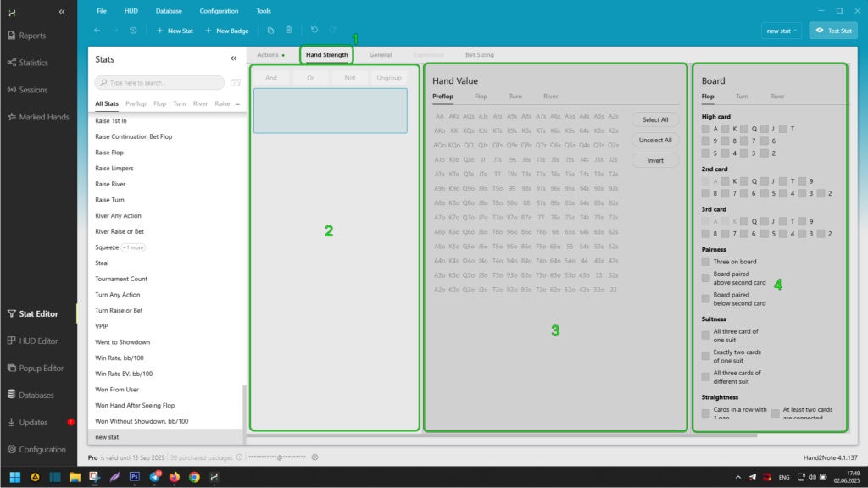Open the new stat dropdown
The height and width of the screenshot is (488, 868).
coord(782,30)
